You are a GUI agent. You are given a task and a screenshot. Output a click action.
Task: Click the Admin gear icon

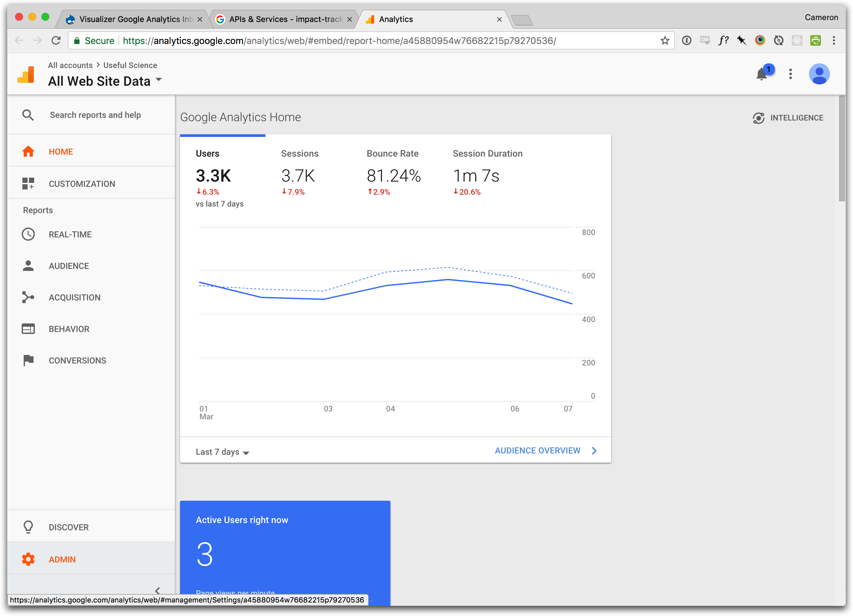point(28,559)
